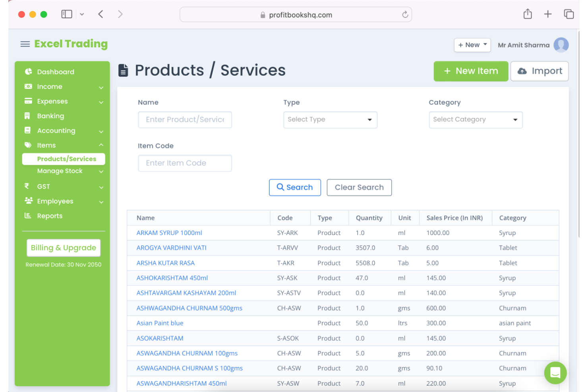The image size is (588, 392).
Task: Click the Import cloud icon button
Action: point(523,71)
